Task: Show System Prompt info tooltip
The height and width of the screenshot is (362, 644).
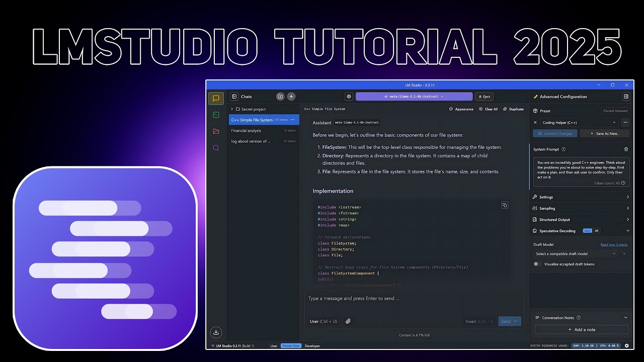Action: [x=563, y=149]
